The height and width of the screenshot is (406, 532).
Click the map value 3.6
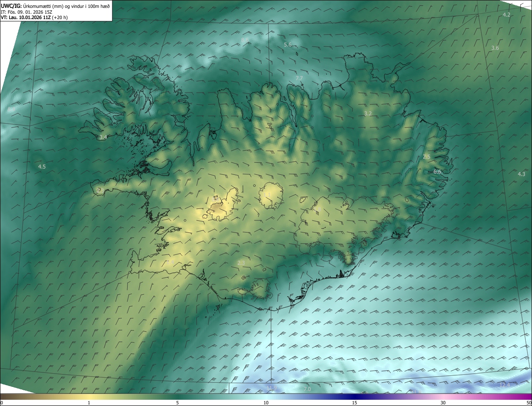pos(495,48)
